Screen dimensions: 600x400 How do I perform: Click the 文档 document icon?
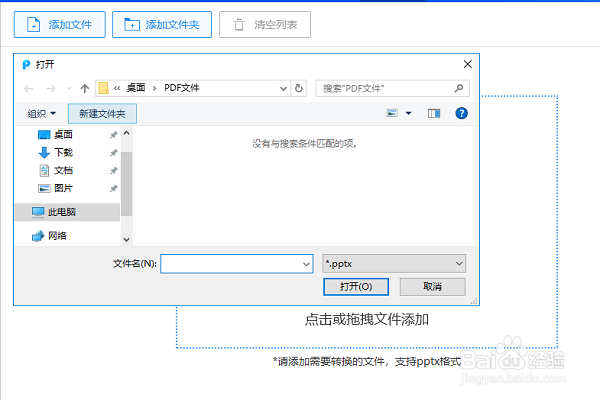pyautogui.click(x=44, y=170)
